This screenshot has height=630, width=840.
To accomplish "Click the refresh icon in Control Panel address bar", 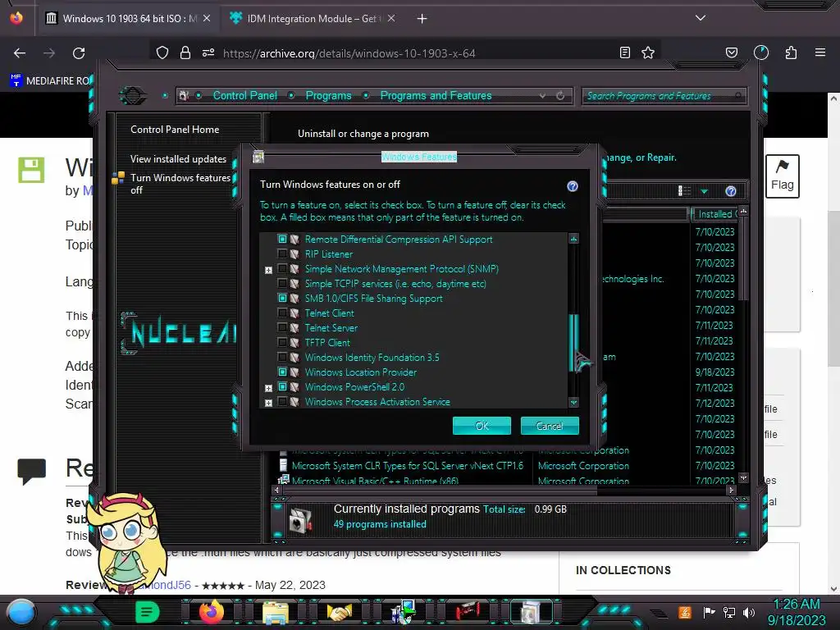I will click(560, 95).
